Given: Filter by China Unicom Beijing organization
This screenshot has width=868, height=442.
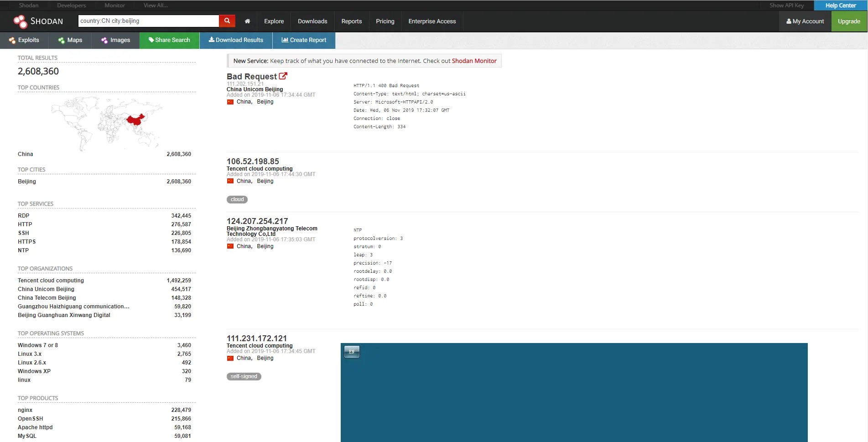Looking at the screenshot, I should [x=46, y=289].
